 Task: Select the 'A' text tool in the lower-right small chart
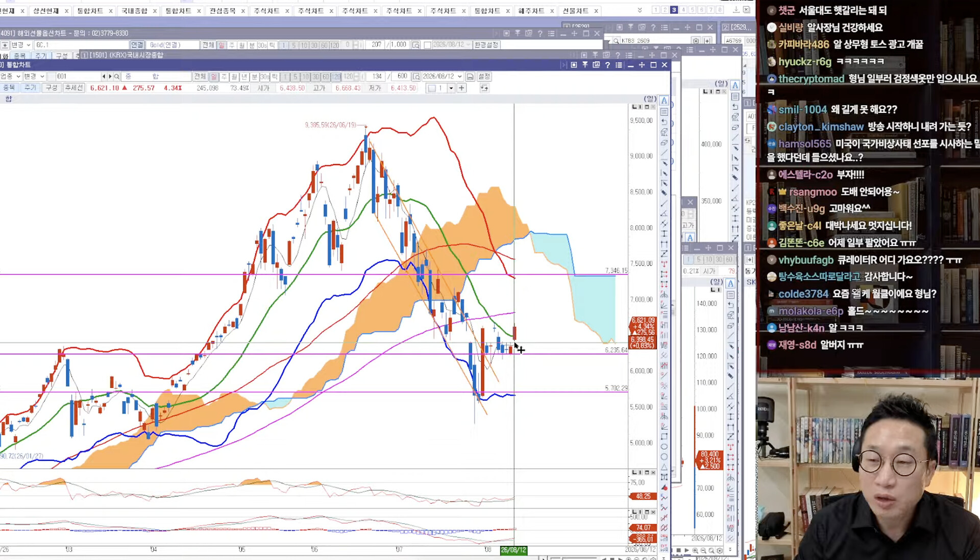pos(730,284)
